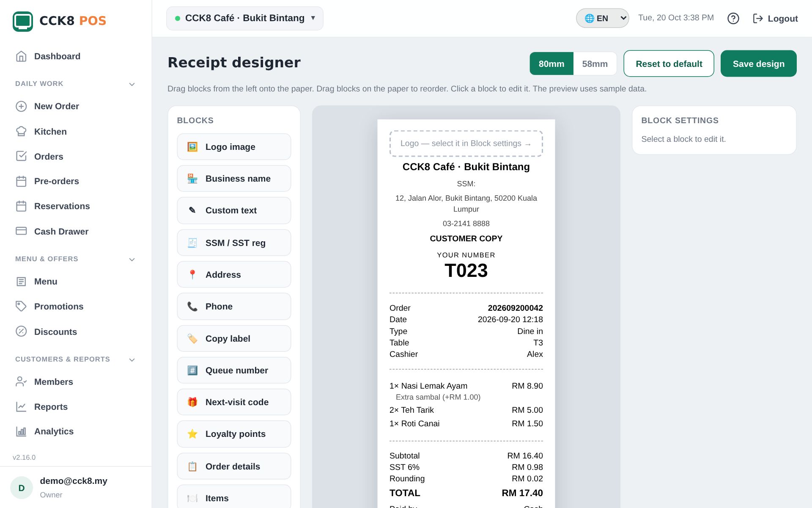This screenshot has height=508, width=812.
Task: Switch to 58mm paper width
Action: [x=595, y=63]
